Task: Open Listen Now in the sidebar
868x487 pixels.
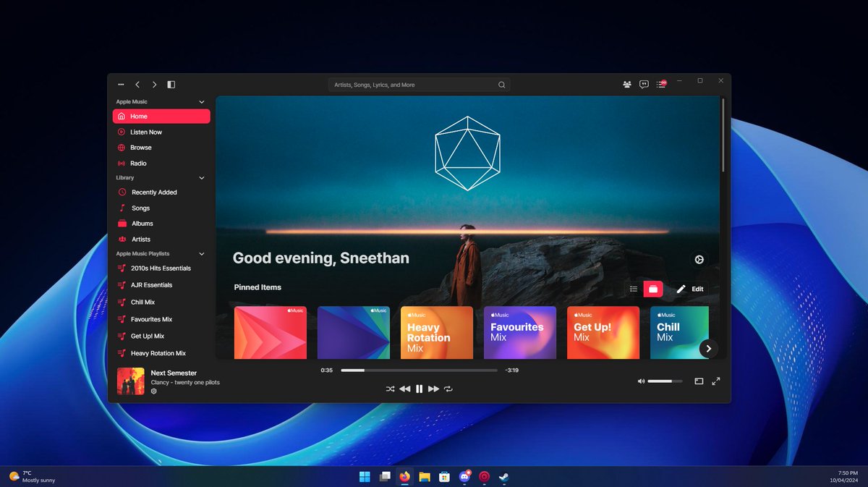Action: pos(161,132)
